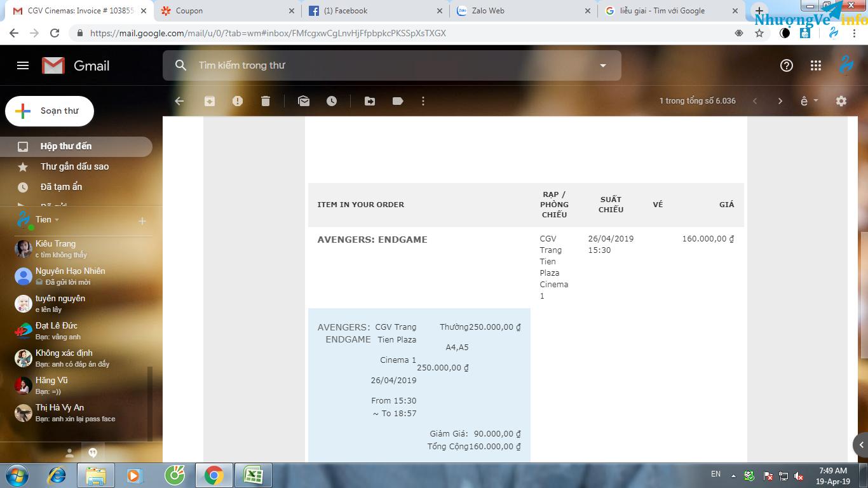Viewport: 868px width, 488px height.
Task: Open chat with Thị Hà Vy An
Action: tap(76, 412)
